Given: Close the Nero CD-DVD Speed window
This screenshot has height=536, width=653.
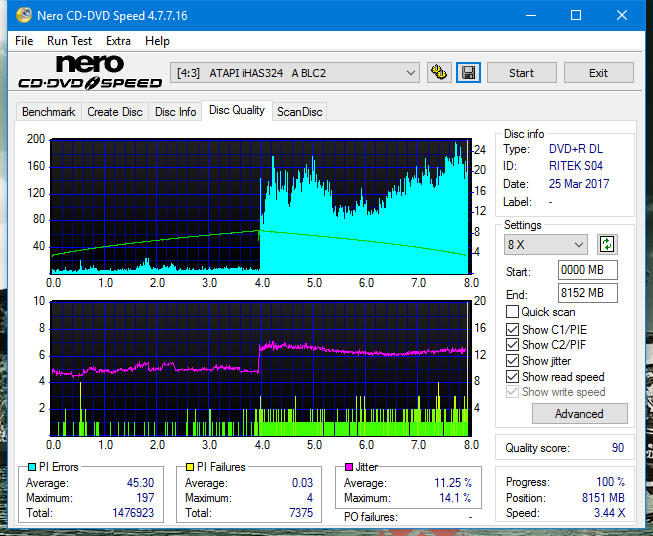Looking at the screenshot, I should pyautogui.click(x=623, y=16).
